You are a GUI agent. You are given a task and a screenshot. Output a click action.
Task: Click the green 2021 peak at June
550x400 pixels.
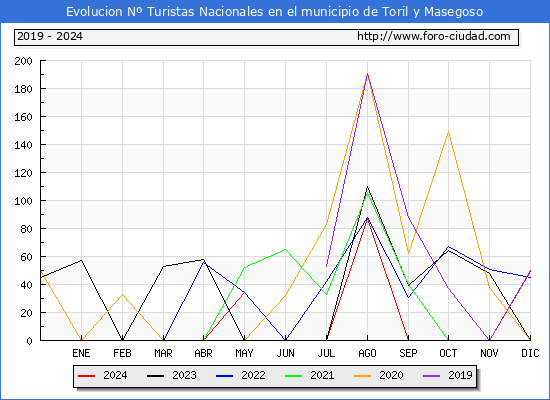(x=285, y=249)
